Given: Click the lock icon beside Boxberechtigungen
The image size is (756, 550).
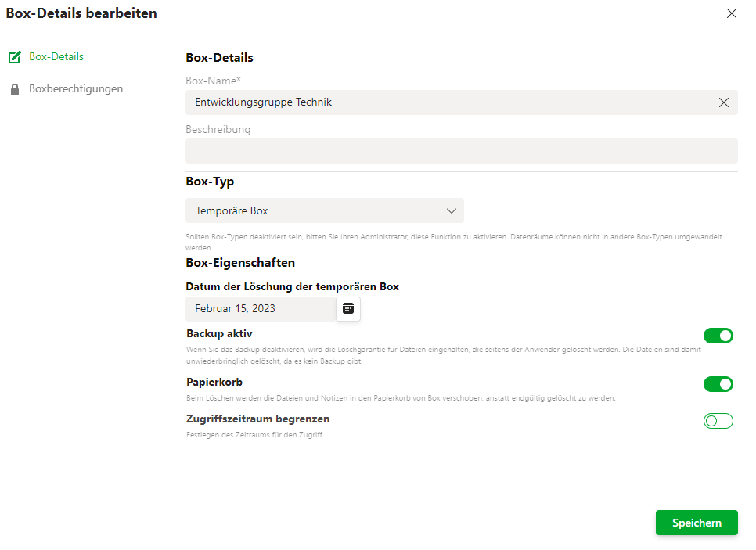Looking at the screenshot, I should point(15,89).
